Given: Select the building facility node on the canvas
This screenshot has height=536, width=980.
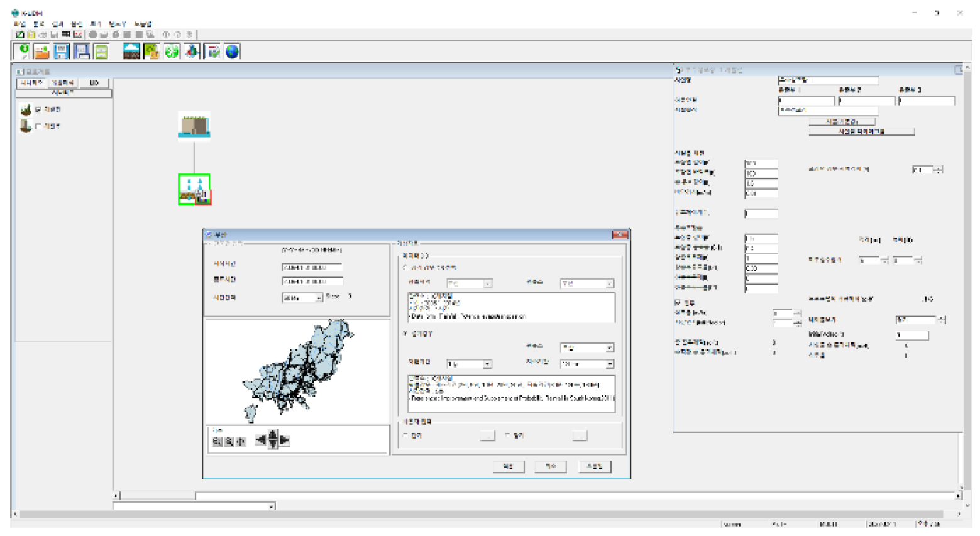Looking at the screenshot, I should pos(194,126).
